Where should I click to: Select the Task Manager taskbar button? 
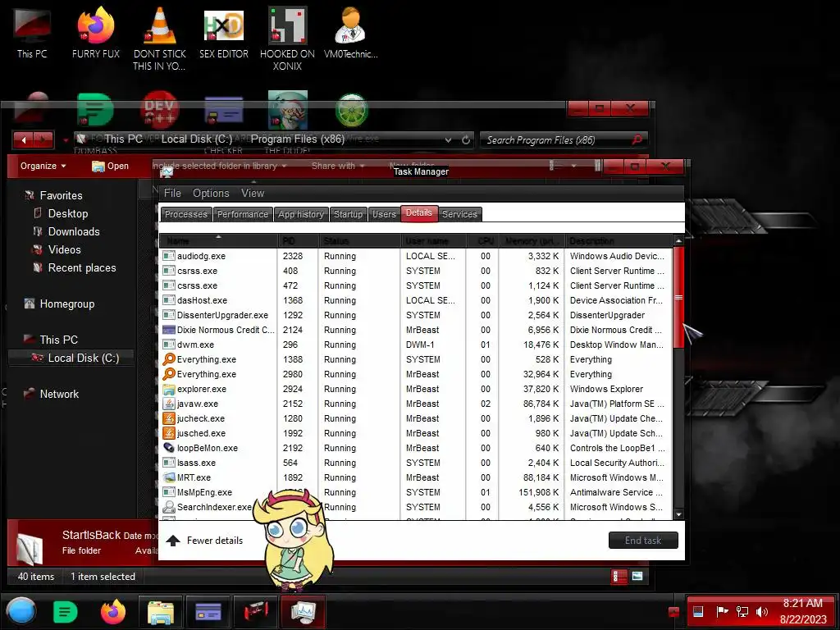pyautogui.click(x=304, y=611)
